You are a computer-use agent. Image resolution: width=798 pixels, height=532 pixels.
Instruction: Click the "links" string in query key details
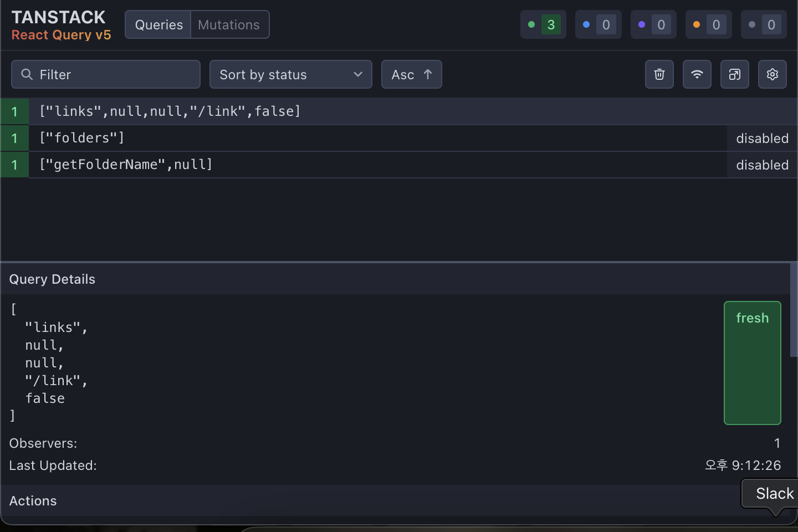pyautogui.click(x=54, y=328)
